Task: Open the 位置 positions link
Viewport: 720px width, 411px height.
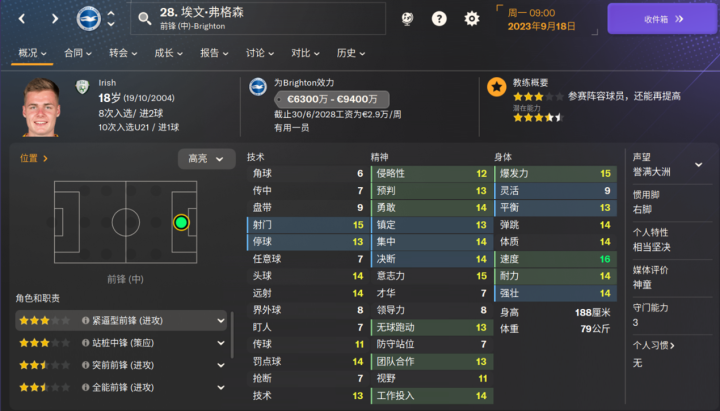Action: click(x=33, y=158)
